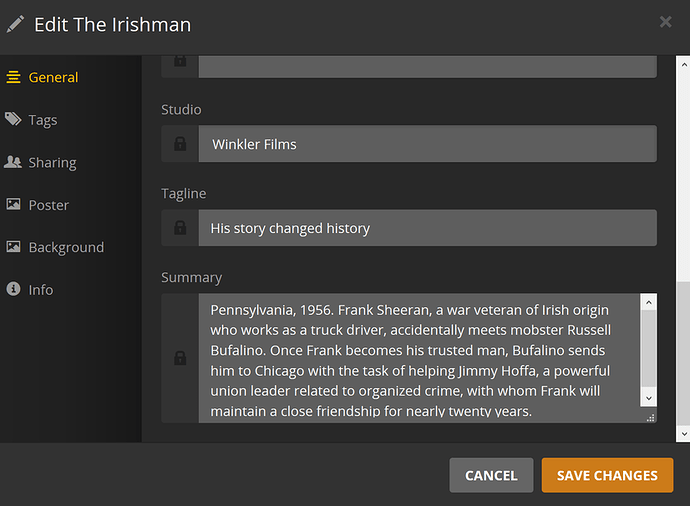Switch to the Sharing section
The image size is (690, 506).
[52, 163]
